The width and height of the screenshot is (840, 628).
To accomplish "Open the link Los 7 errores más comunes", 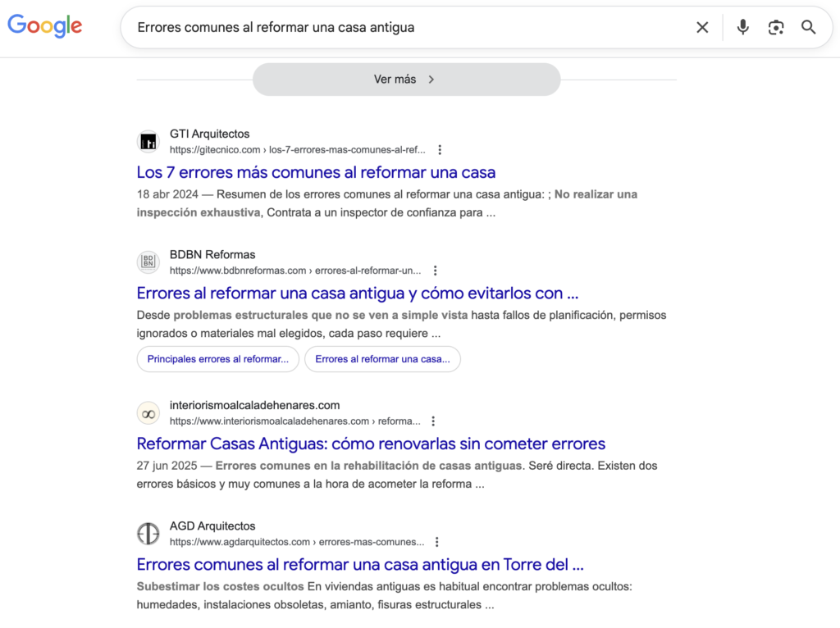I will (316, 172).
